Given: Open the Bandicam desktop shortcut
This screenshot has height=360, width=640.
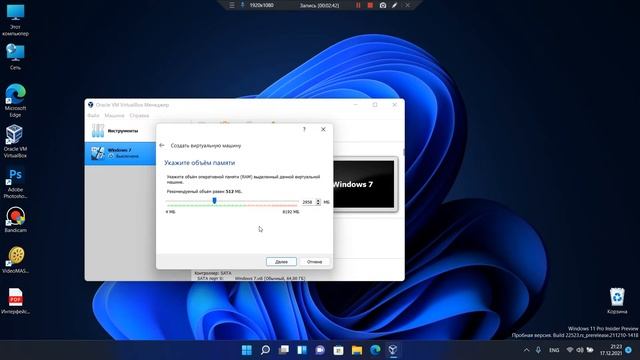Looking at the screenshot, I should pos(15,220).
